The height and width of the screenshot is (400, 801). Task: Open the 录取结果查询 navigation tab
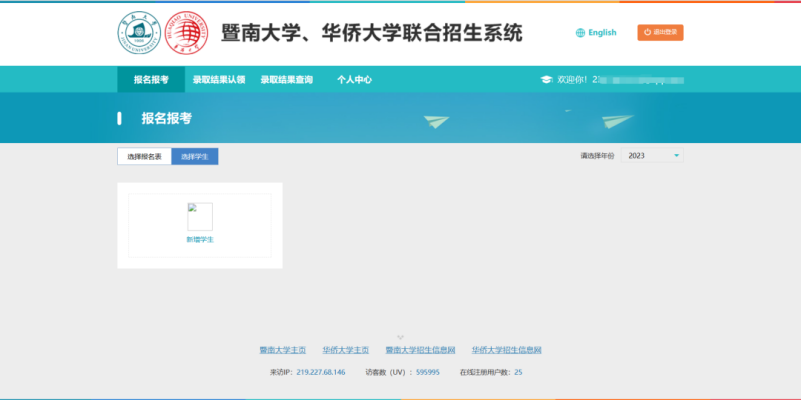[x=287, y=80]
